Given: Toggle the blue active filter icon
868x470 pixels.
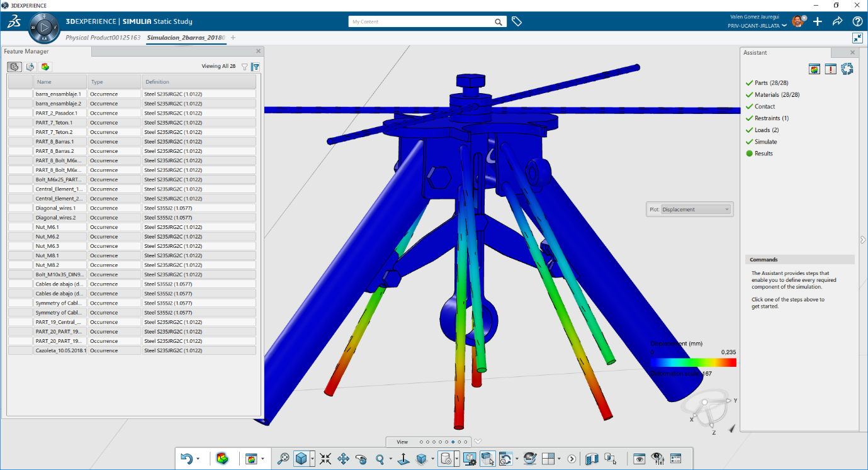Looking at the screenshot, I should coord(256,67).
